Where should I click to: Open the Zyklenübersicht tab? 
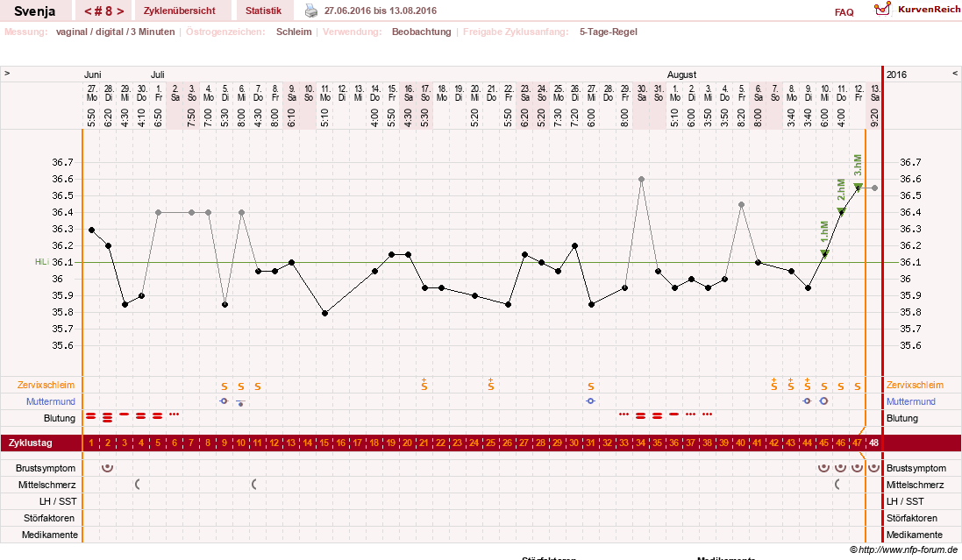click(x=179, y=11)
